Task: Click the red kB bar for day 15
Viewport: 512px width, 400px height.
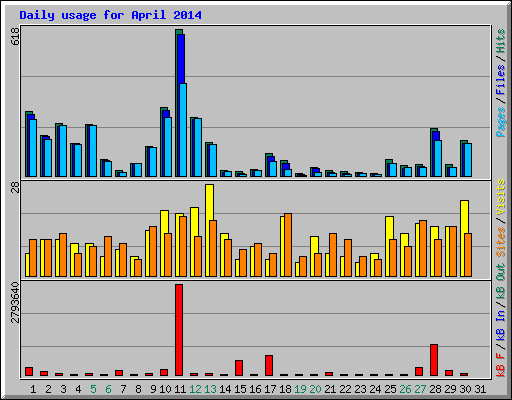Action: click(239, 368)
